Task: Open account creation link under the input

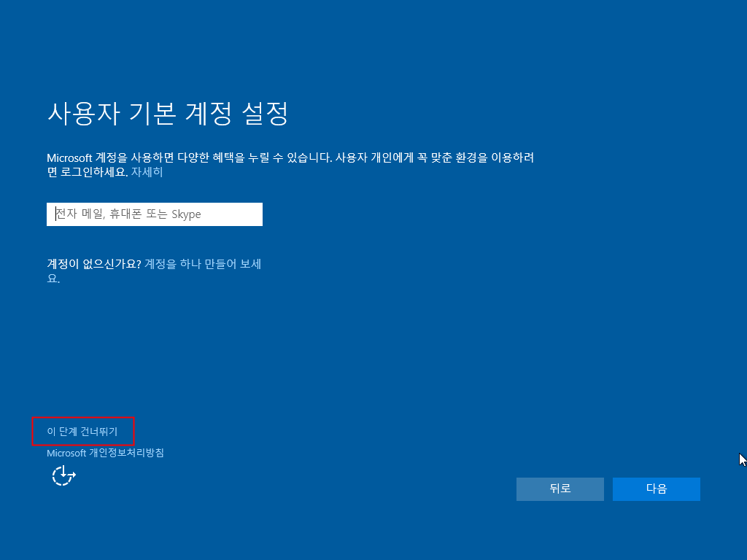Action: 204,264
